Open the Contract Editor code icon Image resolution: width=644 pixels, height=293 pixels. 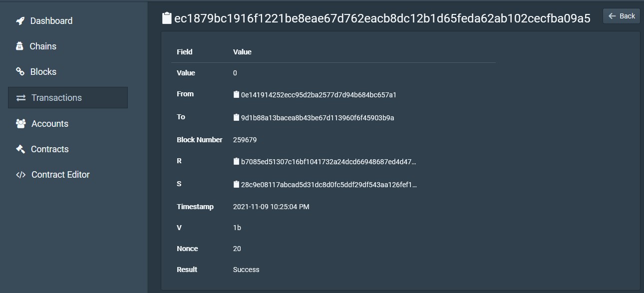click(20, 174)
